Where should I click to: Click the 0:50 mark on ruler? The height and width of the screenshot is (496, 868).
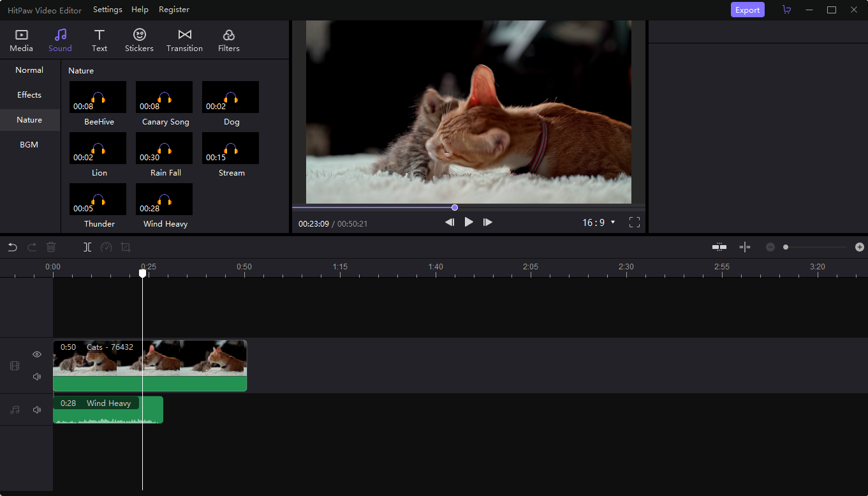[x=244, y=267]
